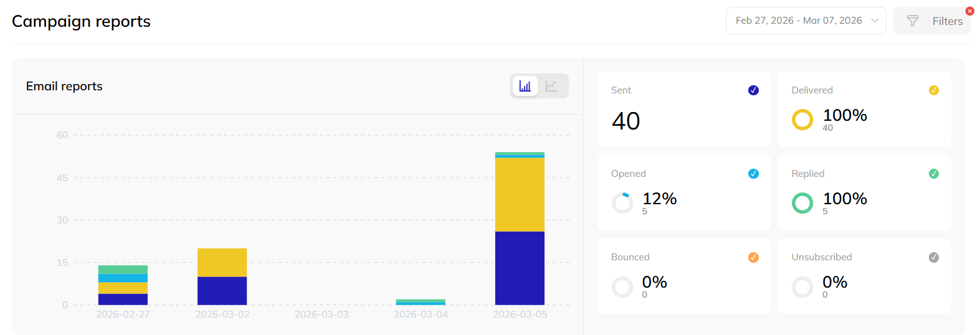
Task: Click the Opened 12% progress ring
Action: click(x=622, y=203)
